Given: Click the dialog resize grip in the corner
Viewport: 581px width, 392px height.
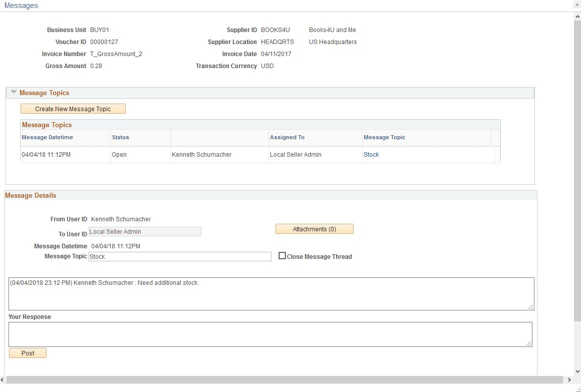Looking at the screenshot, I should coord(578,389).
